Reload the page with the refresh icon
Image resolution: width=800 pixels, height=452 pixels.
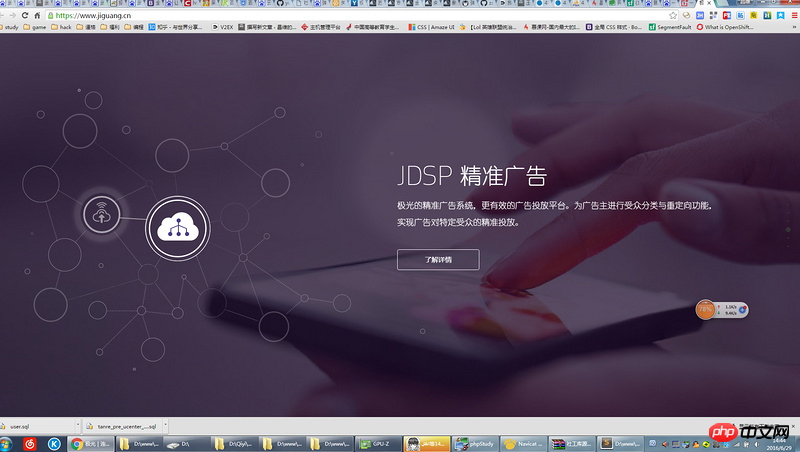coord(24,15)
